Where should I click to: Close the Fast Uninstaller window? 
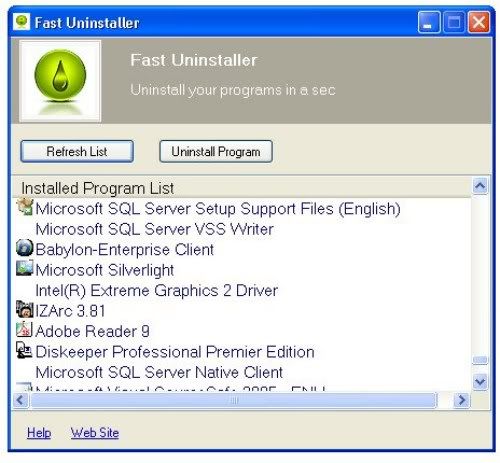[479, 23]
